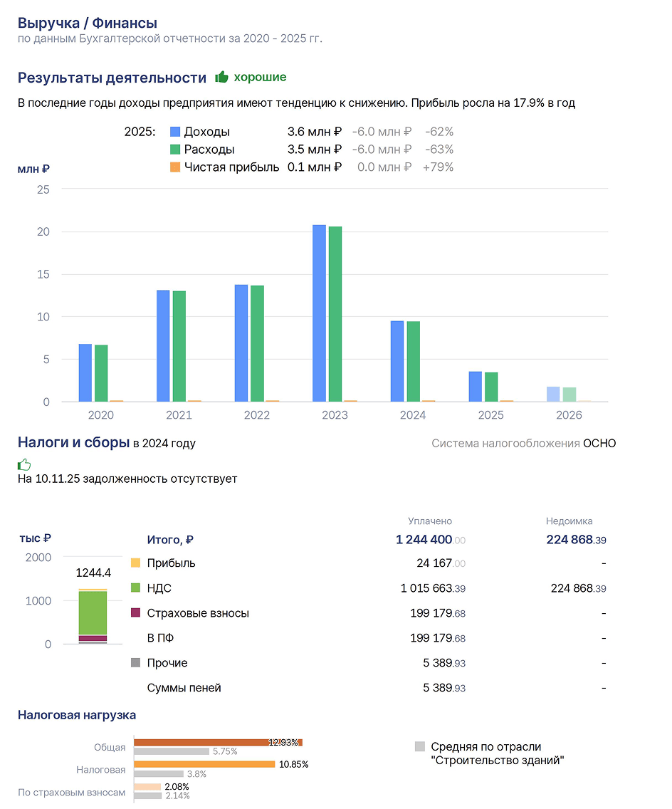Click the "На 10.11.25 задолженность отсутствует" text
The image size is (672, 809).
(127, 479)
